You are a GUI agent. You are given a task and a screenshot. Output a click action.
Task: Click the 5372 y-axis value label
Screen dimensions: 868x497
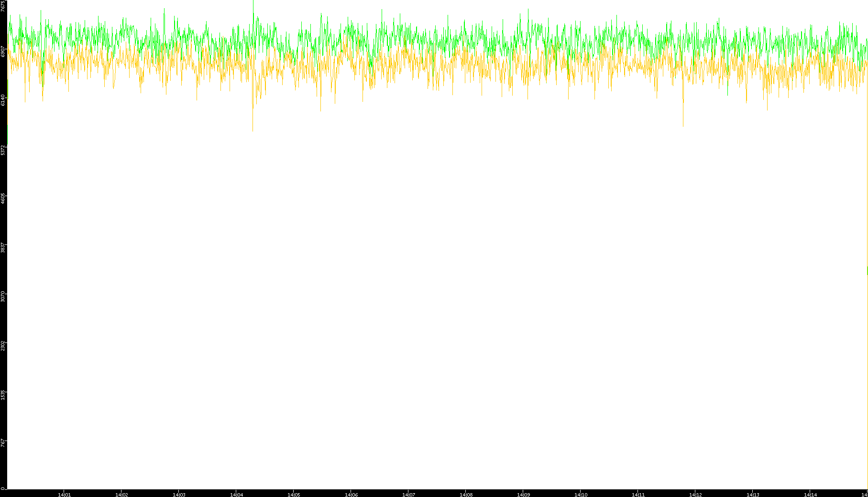pyautogui.click(x=3, y=149)
